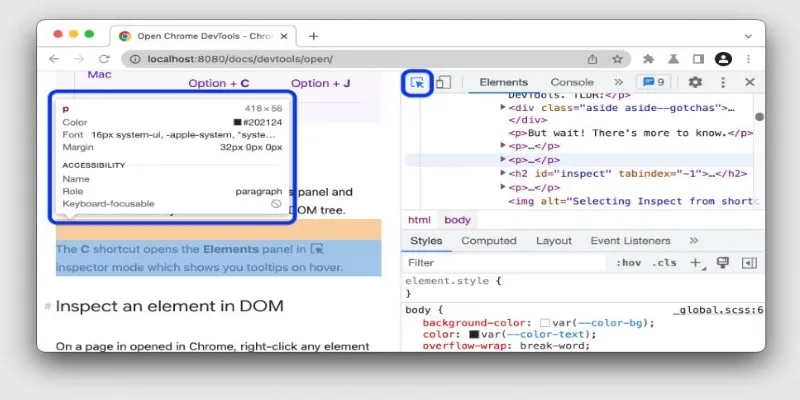Click the Option + C shortcut text
Image resolution: width=800 pixels, height=400 pixels.
(219, 83)
